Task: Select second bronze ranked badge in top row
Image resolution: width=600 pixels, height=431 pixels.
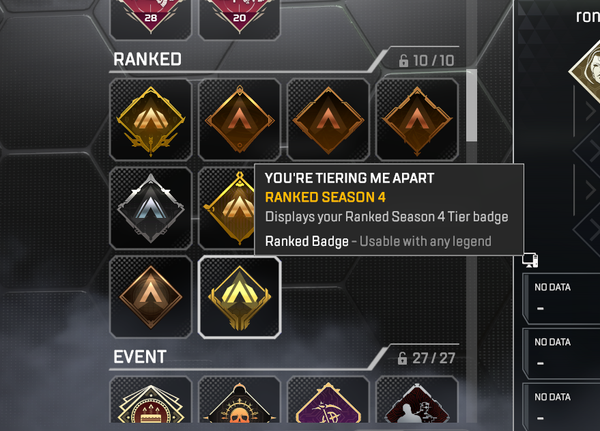Action: tap(240, 119)
